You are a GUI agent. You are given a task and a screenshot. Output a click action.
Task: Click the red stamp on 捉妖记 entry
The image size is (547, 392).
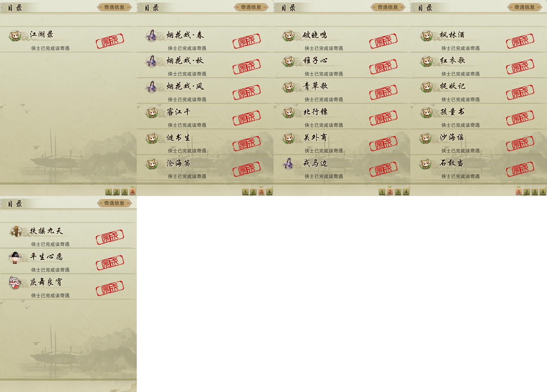(x=520, y=92)
